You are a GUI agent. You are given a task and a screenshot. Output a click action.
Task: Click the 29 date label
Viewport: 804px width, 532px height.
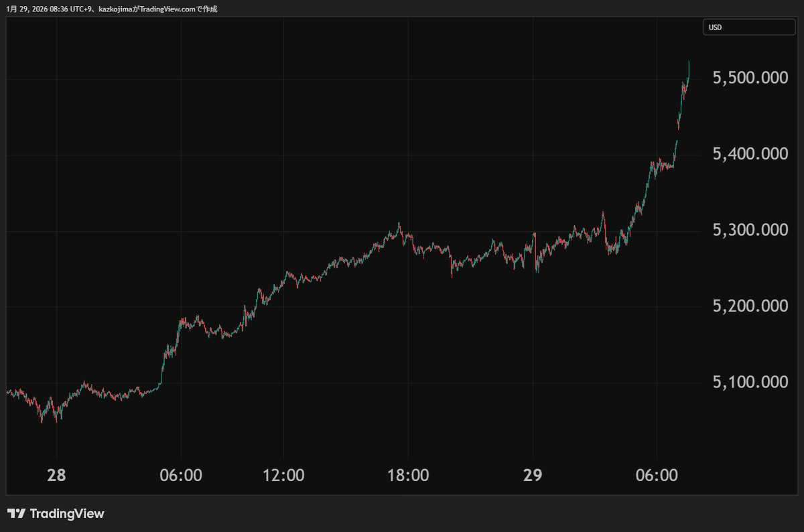(532, 476)
